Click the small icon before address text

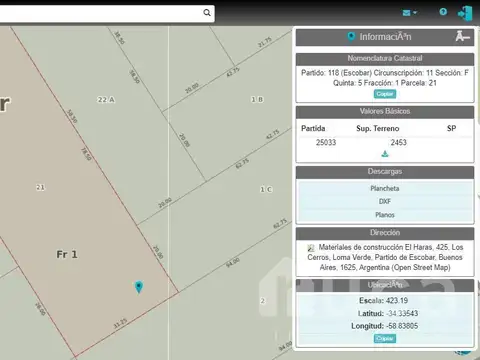tap(311, 248)
